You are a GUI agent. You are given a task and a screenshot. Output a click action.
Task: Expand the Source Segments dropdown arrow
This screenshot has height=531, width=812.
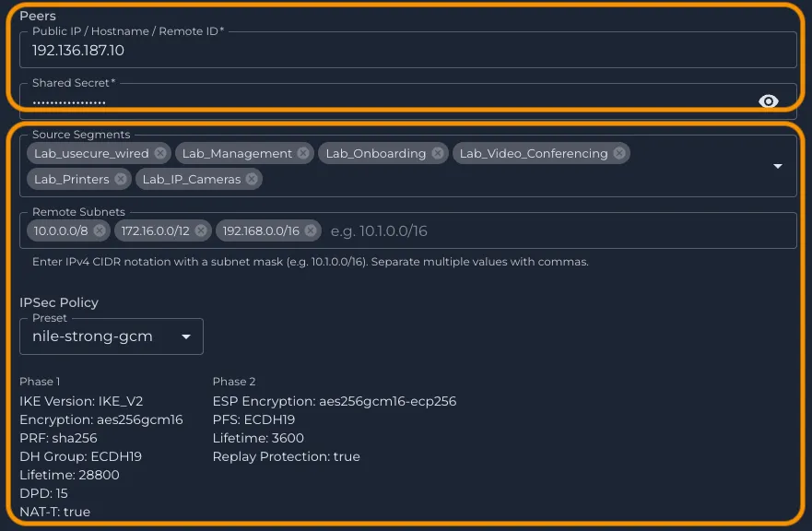[777, 166]
